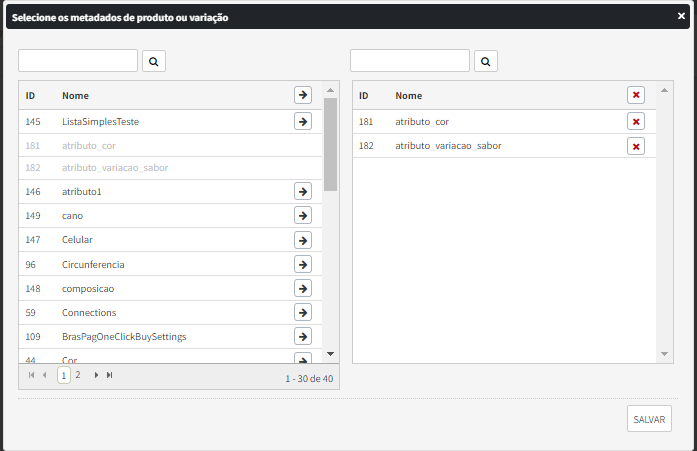Search the available metadata list
This screenshot has height=451, width=697.
(154, 61)
